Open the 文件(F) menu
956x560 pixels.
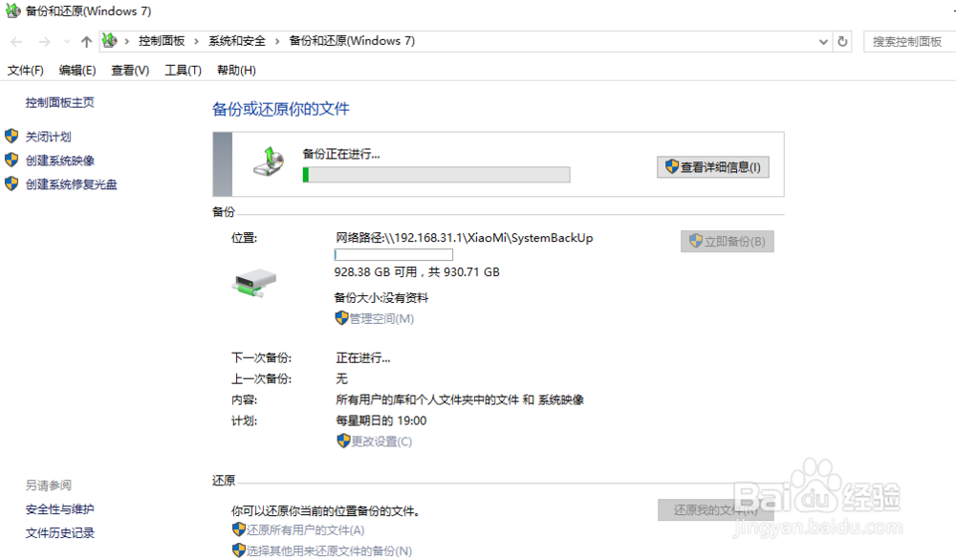[26, 70]
